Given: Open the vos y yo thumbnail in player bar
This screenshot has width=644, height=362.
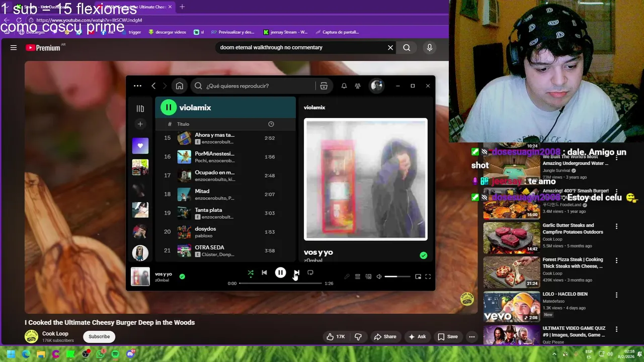Looking at the screenshot, I should pyautogui.click(x=140, y=277).
